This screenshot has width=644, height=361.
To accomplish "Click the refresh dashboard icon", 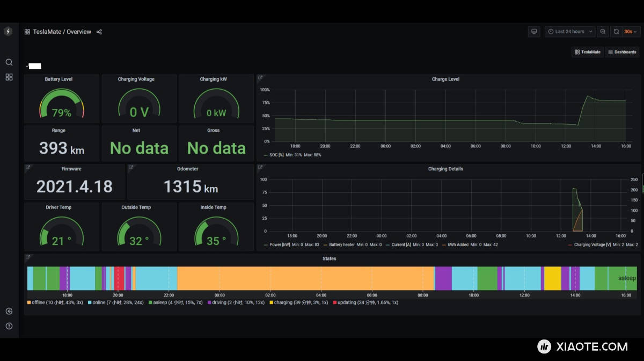I will click(616, 32).
